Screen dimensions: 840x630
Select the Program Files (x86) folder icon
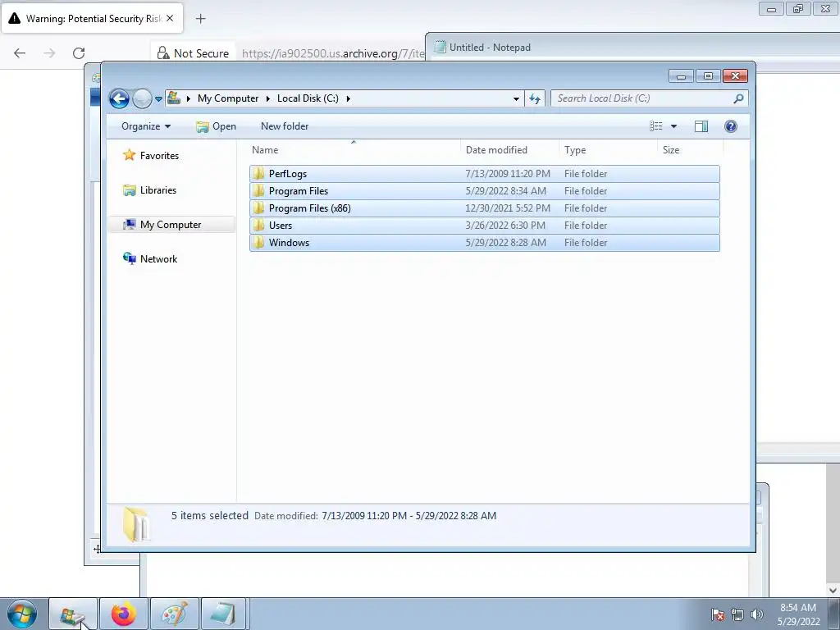click(x=258, y=208)
